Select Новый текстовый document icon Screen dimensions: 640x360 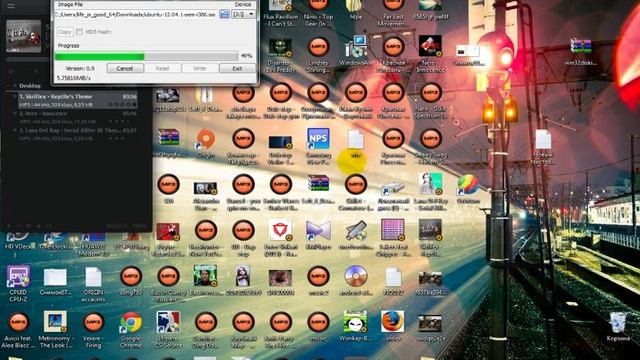tap(543, 147)
